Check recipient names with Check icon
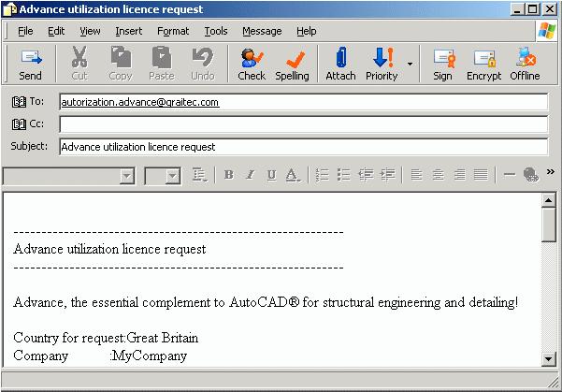562x392 pixels. click(252, 64)
